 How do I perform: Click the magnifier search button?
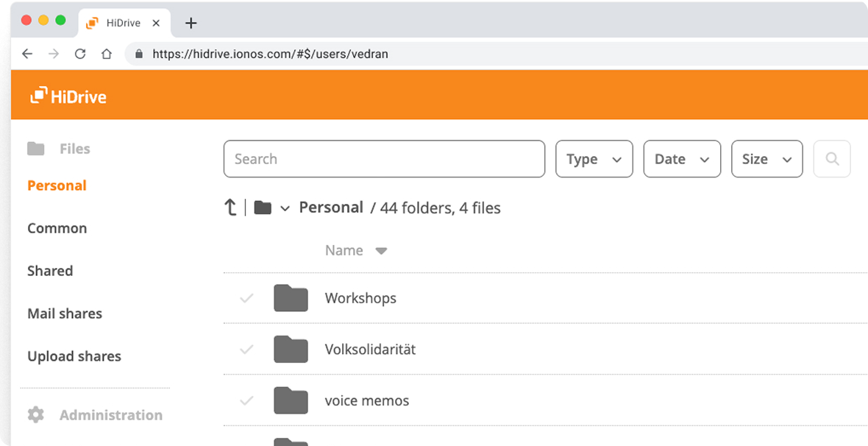831,159
